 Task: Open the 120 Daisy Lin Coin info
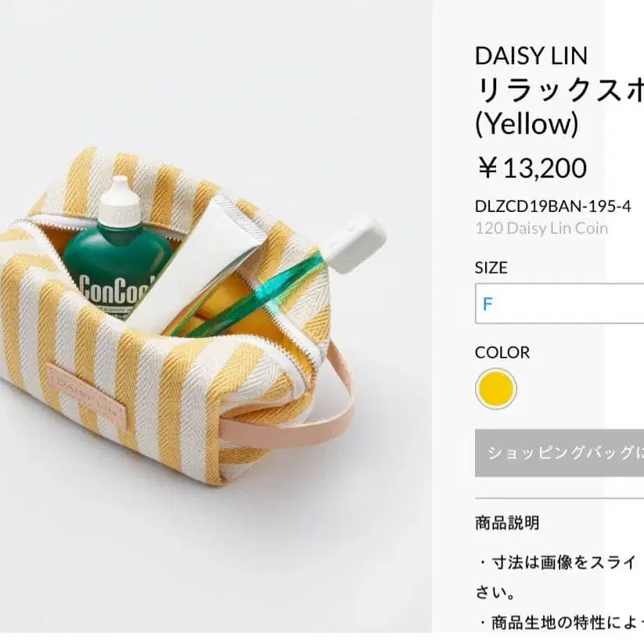[541, 228]
